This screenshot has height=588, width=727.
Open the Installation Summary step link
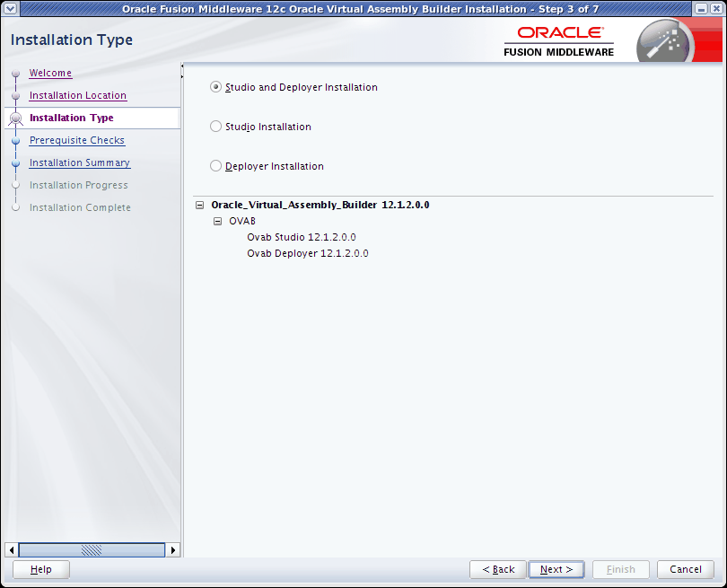pos(80,162)
